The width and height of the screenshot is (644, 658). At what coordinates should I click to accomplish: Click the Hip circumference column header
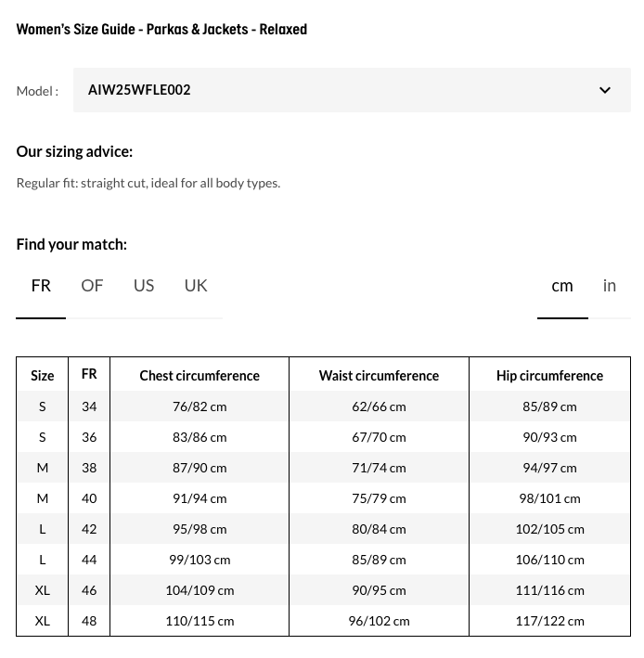pyautogui.click(x=549, y=376)
